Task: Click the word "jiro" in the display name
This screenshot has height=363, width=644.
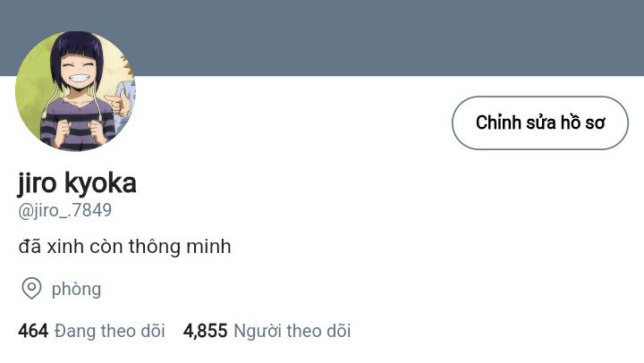Action: click(37, 183)
